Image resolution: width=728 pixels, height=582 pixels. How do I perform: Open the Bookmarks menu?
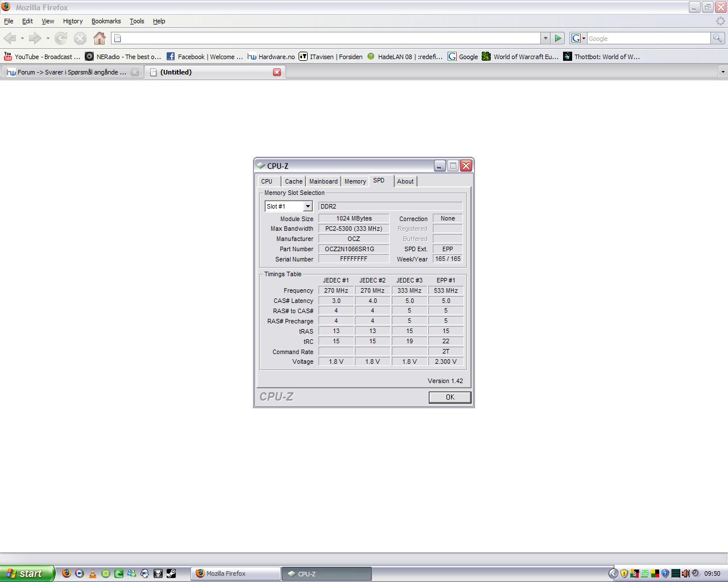tap(106, 21)
